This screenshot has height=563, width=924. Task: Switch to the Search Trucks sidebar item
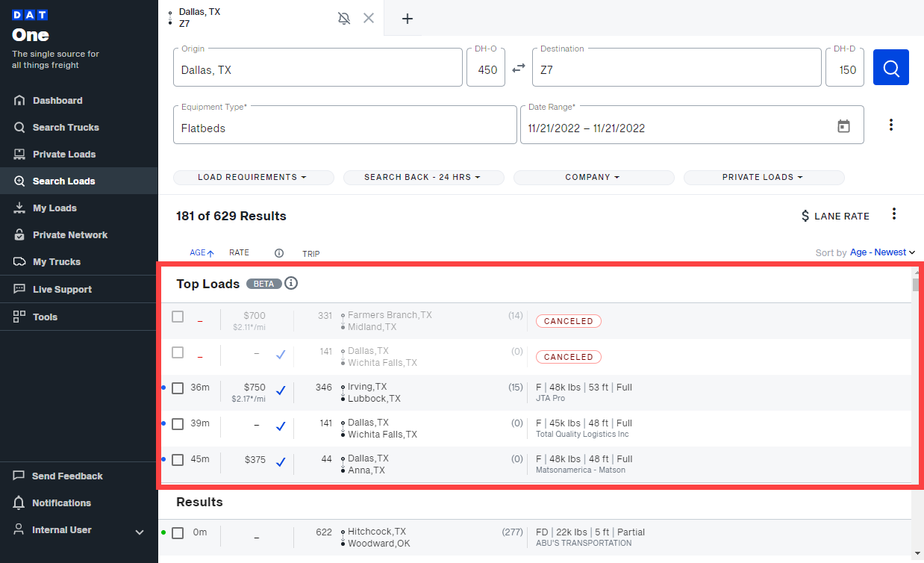coord(66,127)
